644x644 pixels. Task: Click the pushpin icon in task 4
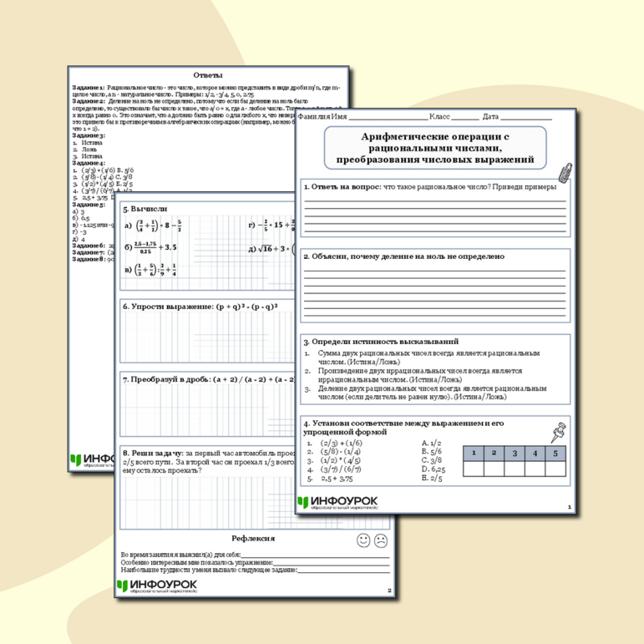[x=556, y=431]
